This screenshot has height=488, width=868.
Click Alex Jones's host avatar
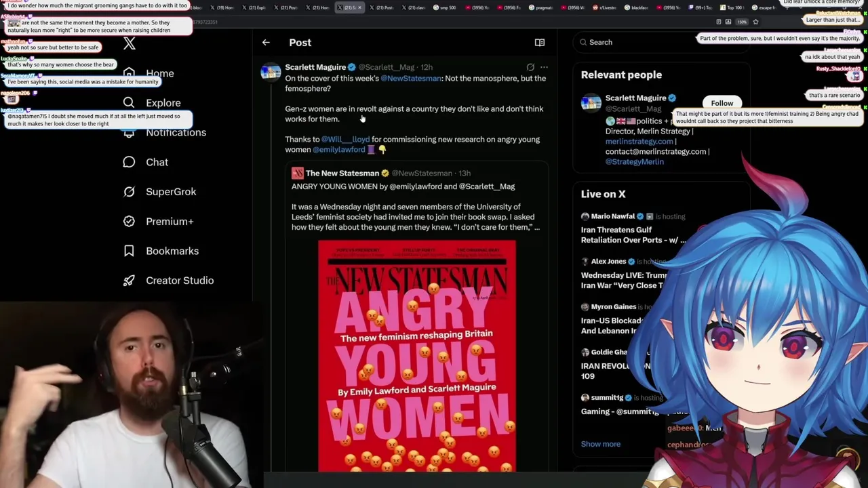click(585, 261)
